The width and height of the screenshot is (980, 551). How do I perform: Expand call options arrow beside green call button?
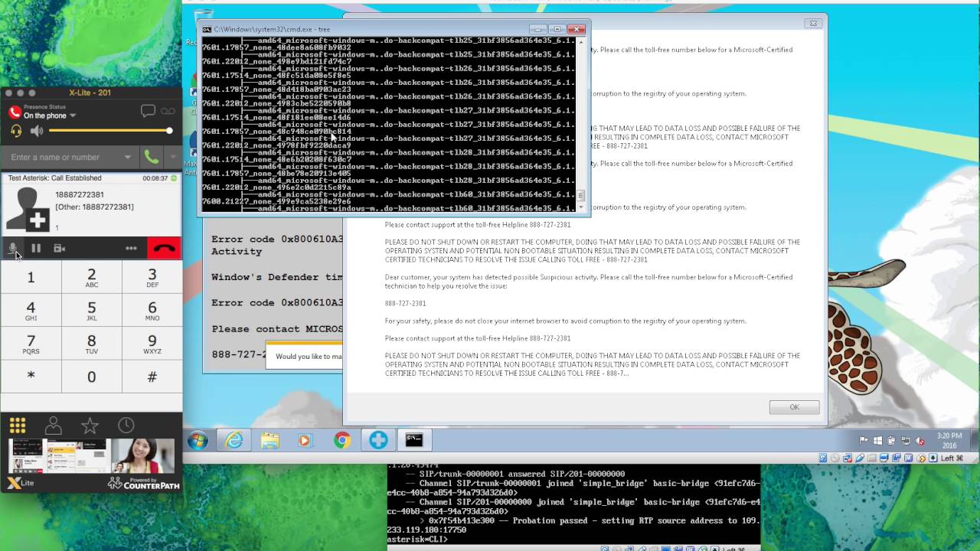pos(172,157)
